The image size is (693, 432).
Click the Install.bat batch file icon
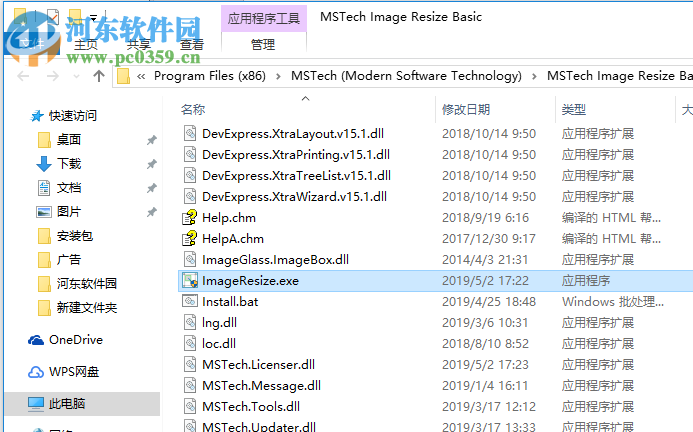[x=190, y=302]
